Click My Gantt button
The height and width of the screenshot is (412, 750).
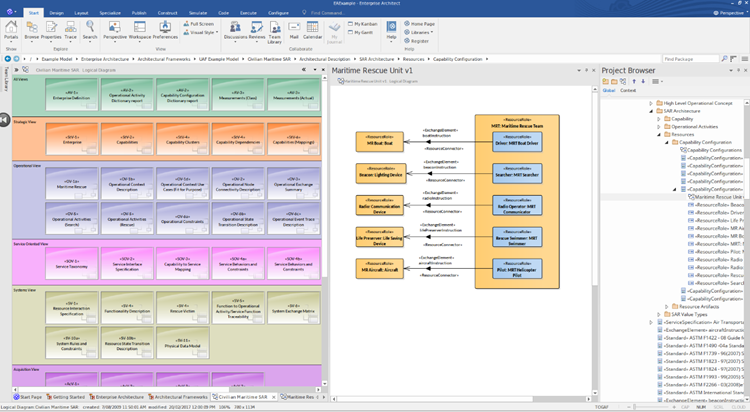coord(361,33)
